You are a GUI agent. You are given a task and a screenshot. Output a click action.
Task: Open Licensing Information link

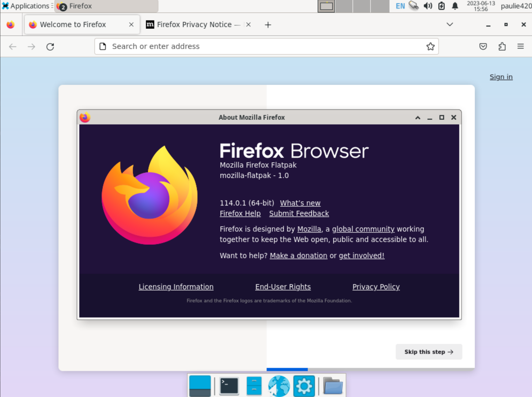[176, 287]
